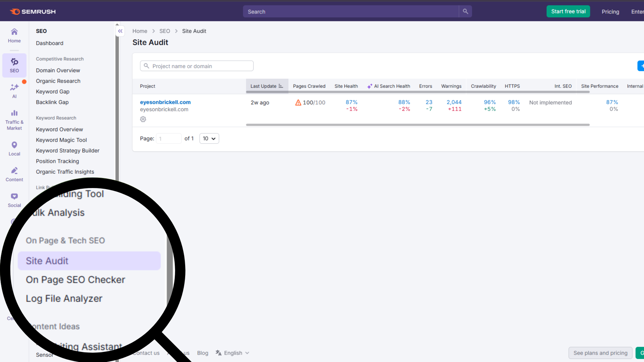Select Dashboard in the SEO menu
Screen dimensions: 644x362
49,43
